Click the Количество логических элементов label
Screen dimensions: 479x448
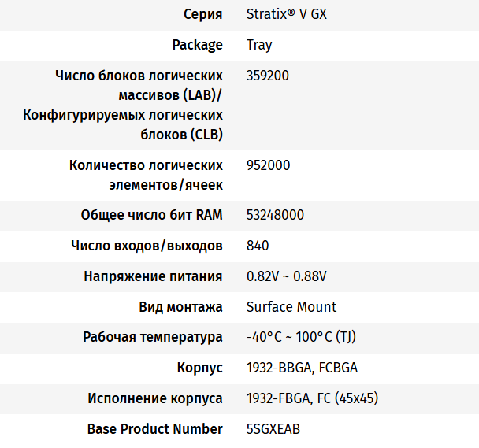(146, 175)
